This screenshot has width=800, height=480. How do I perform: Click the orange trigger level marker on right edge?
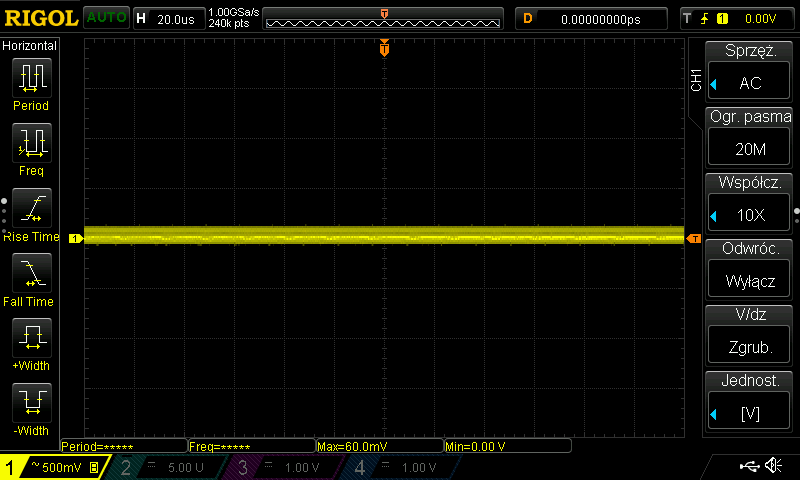click(694, 239)
